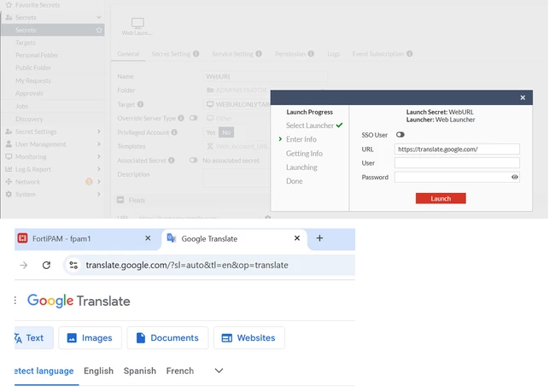The image size is (555, 392).
Task: Open Service Setting tab
Action: pos(232,54)
